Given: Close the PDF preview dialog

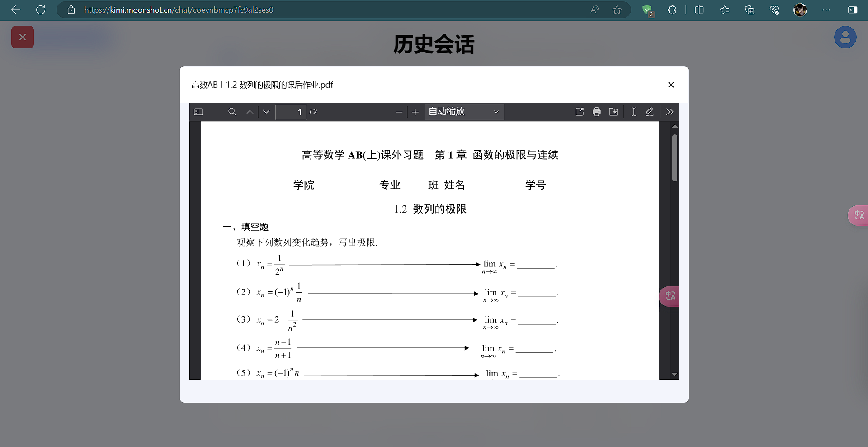Looking at the screenshot, I should coord(671,85).
